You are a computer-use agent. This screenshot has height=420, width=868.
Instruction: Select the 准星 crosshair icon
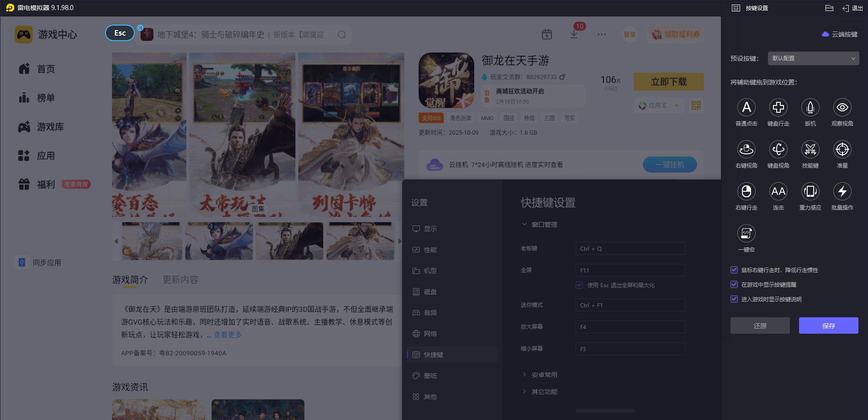click(x=842, y=150)
